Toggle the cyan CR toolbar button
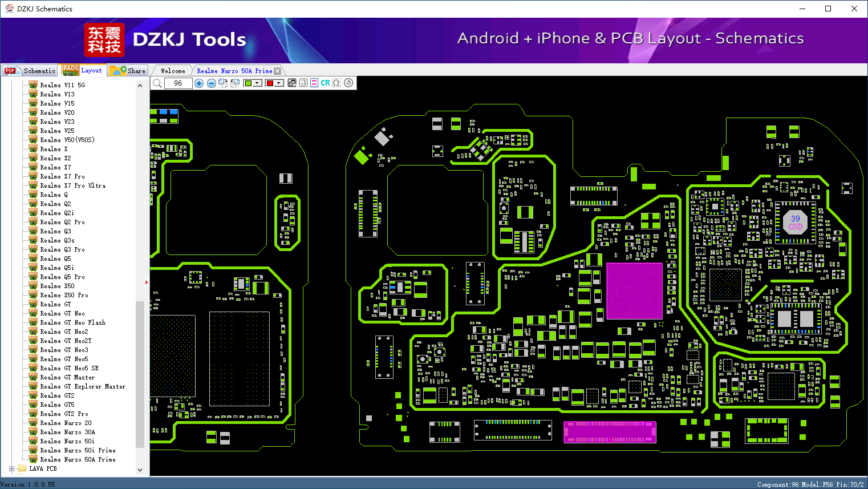The image size is (868, 489). (325, 83)
